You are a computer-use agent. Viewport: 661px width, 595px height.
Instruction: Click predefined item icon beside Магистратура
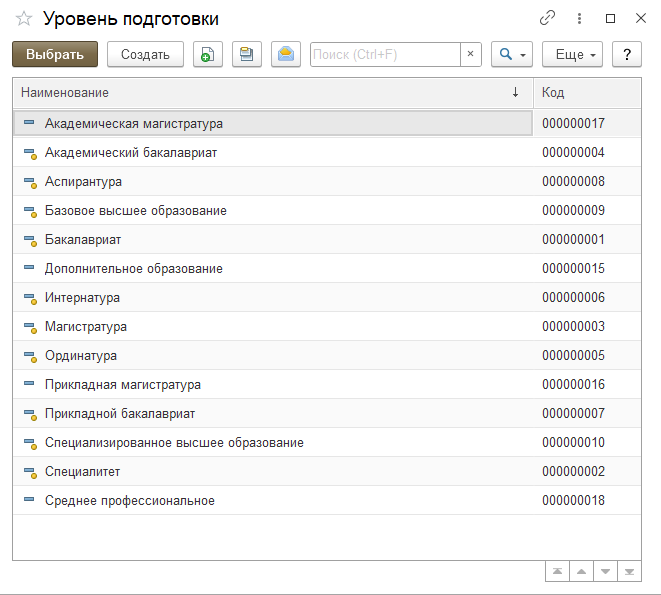pyautogui.click(x=30, y=328)
